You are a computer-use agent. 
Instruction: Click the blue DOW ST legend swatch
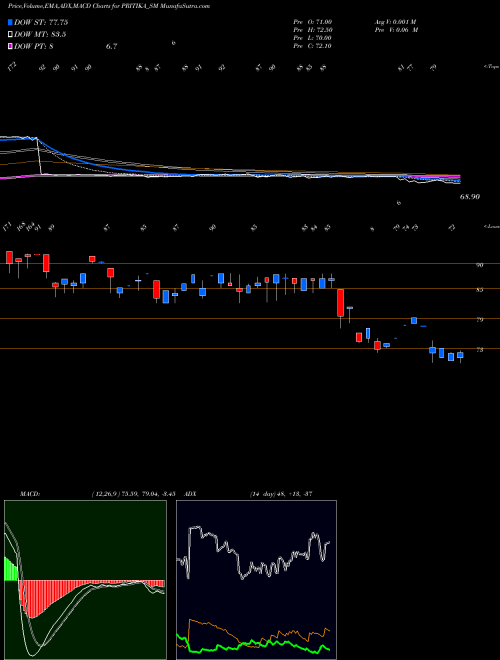click(10, 22)
